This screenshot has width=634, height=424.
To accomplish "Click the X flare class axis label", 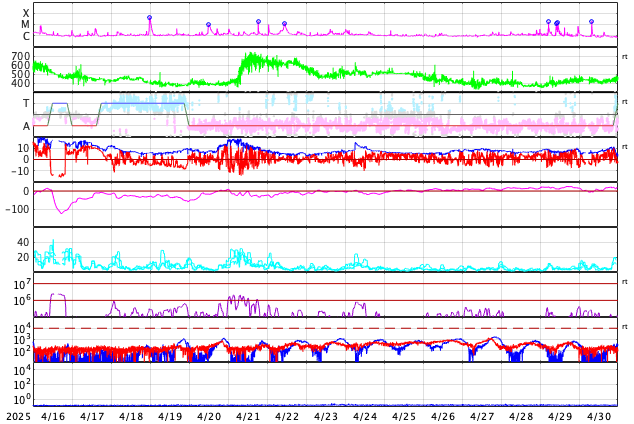I will point(26,13).
